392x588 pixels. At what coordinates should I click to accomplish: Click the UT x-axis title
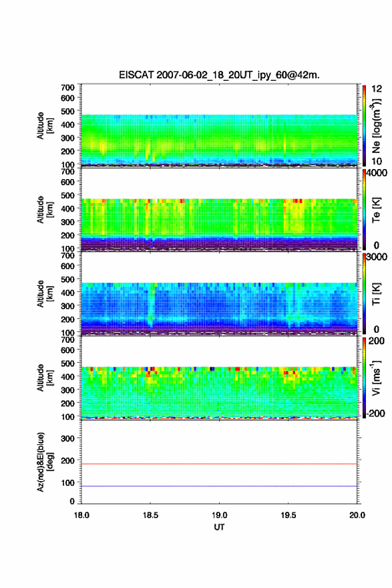[219, 527]
